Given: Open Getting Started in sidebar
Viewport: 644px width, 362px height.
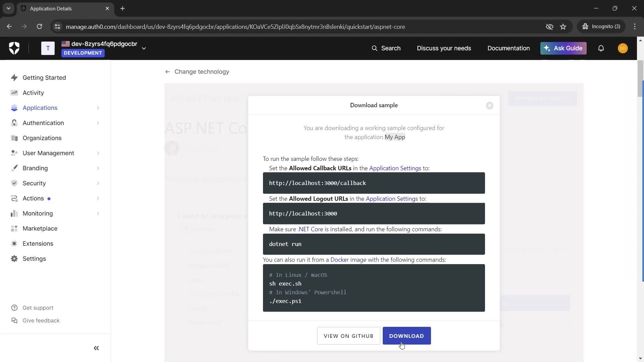Looking at the screenshot, I should [44, 78].
